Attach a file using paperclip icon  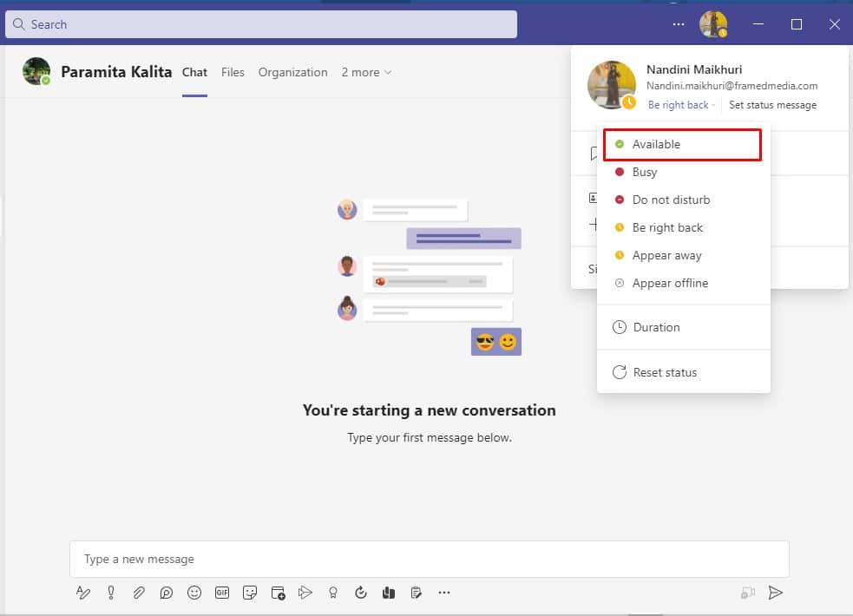[x=139, y=593]
